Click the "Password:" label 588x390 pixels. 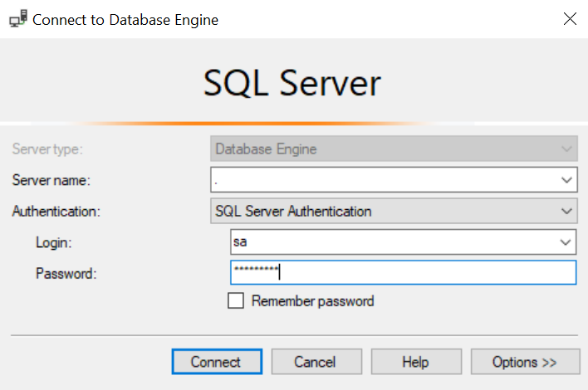coord(66,273)
